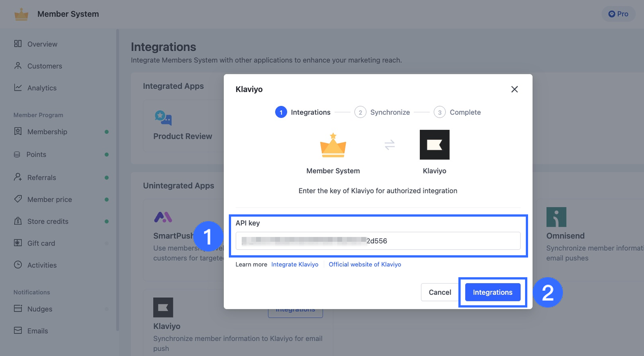Select step 2 Synchronize in the wizard
Viewport: 644px width, 356px height.
coord(382,112)
